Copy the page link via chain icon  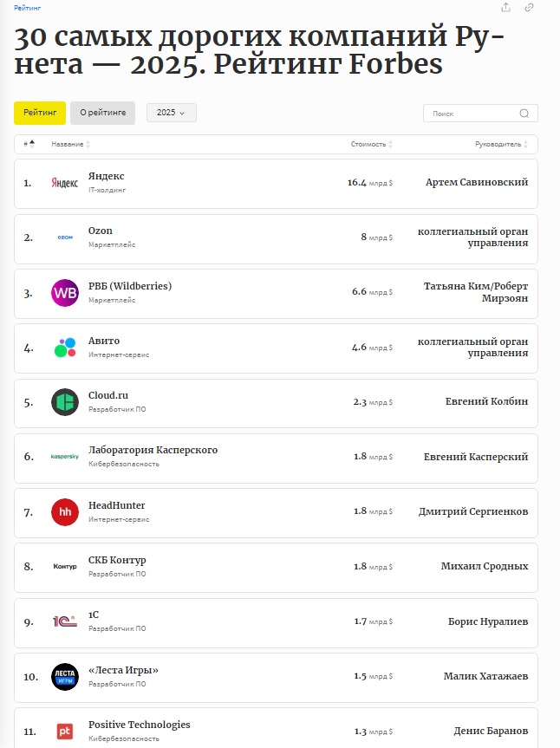click(530, 8)
